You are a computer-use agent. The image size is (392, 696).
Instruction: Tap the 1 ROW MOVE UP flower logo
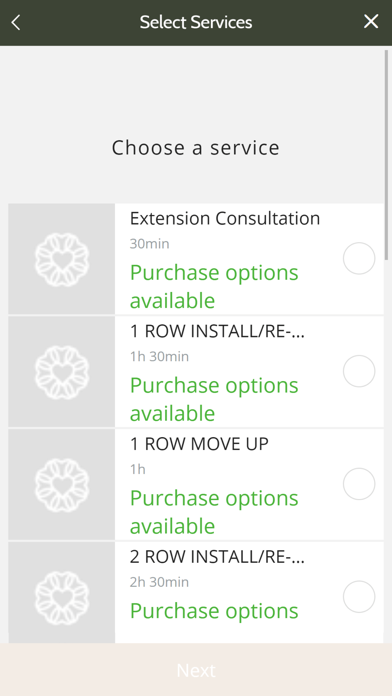point(62,485)
